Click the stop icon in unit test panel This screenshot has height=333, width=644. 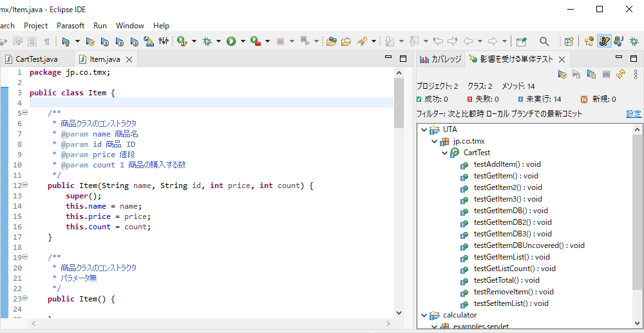pyautogui.click(x=606, y=74)
